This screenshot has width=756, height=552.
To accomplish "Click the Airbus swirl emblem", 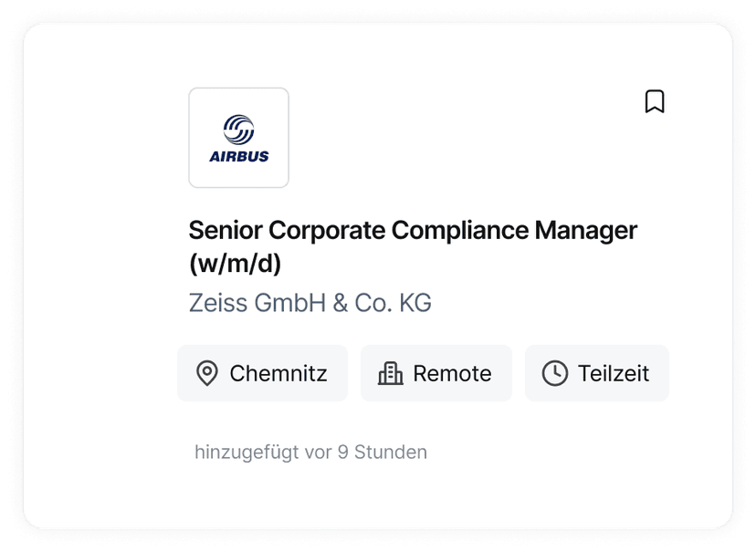I will (239, 129).
